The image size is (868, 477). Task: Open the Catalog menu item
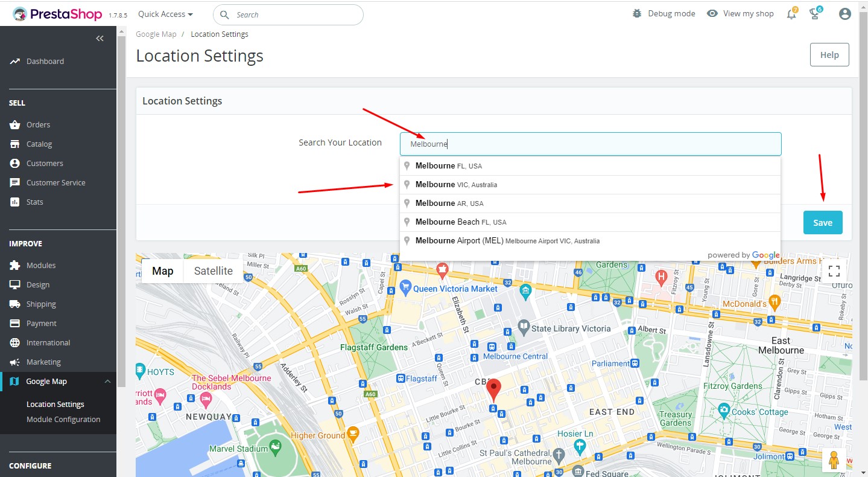(39, 144)
